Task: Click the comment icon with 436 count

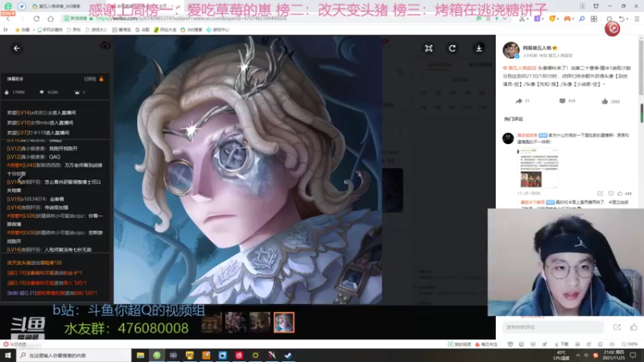Action: (562, 101)
